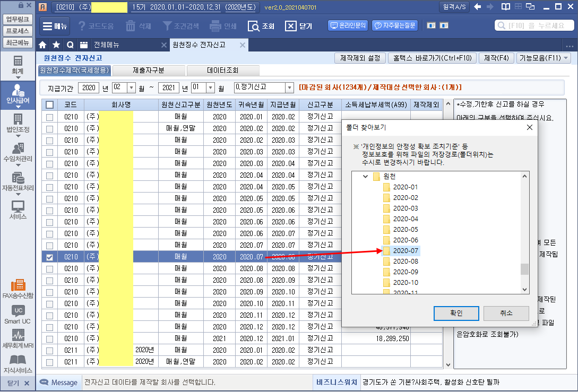This screenshot has width=578, height=392.
Task: Open the Smart UC icon
Action: click(x=19, y=315)
